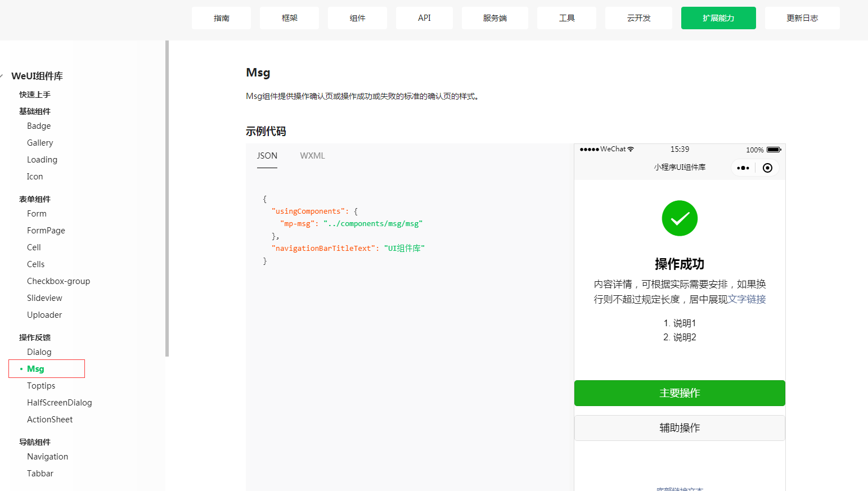This screenshot has width=868, height=491.
Task: Click the 基础组件 sidebar heading
Action: pos(35,111)
